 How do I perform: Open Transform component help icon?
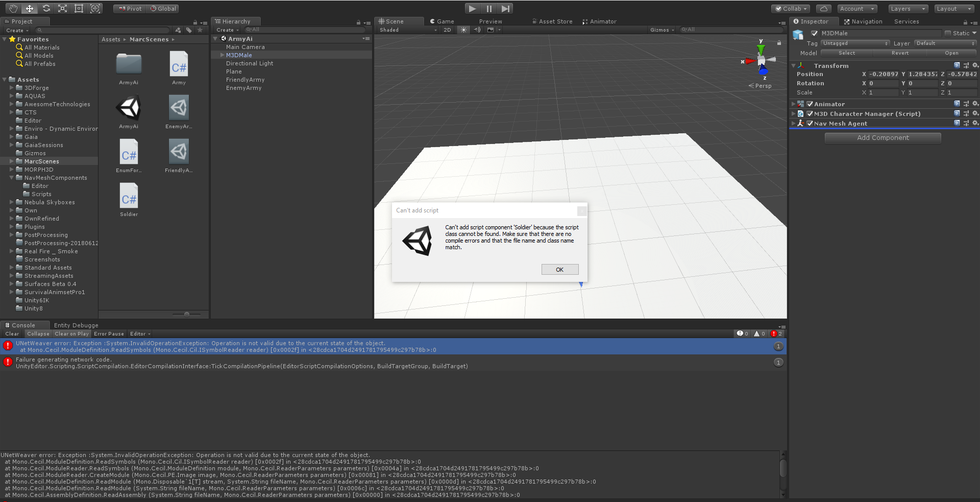[957, 65]
